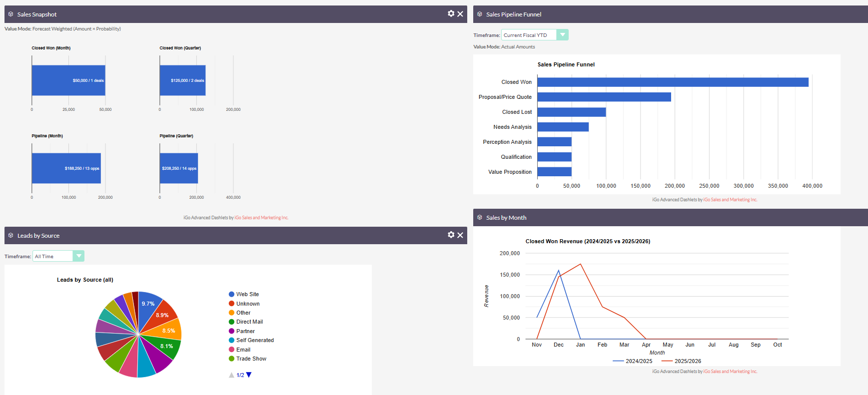Click previous legend page up arrow
Screen dimensions: 868x395
pyautogui.click(x=231, y=375)
